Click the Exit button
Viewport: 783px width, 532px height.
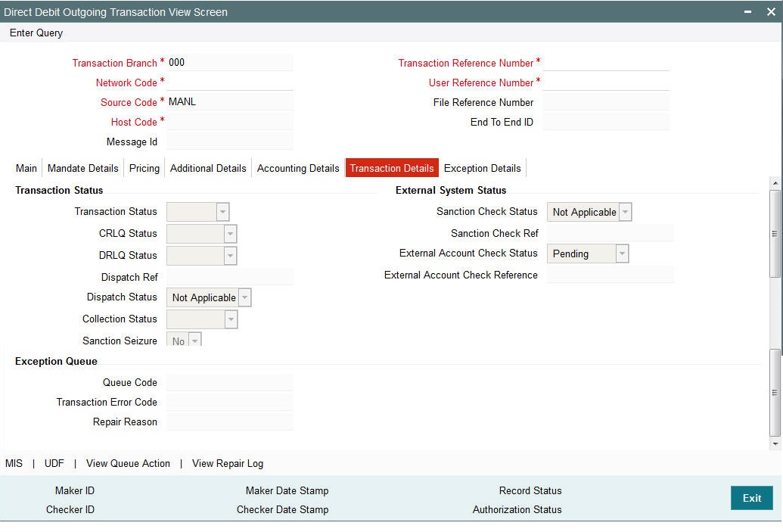point(751,498)
